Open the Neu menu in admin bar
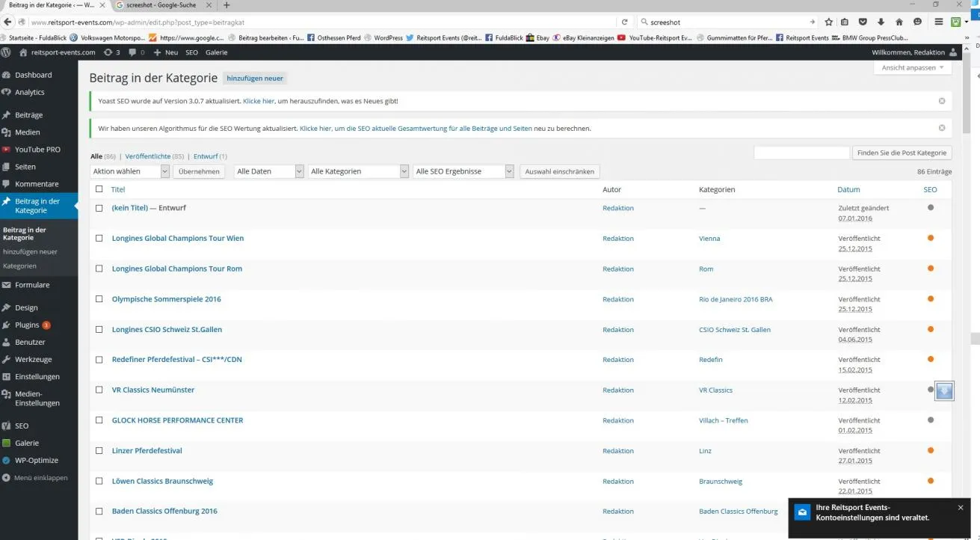Image resolution: width=980 pixels, height=540 pixels. tap(166, 52)
